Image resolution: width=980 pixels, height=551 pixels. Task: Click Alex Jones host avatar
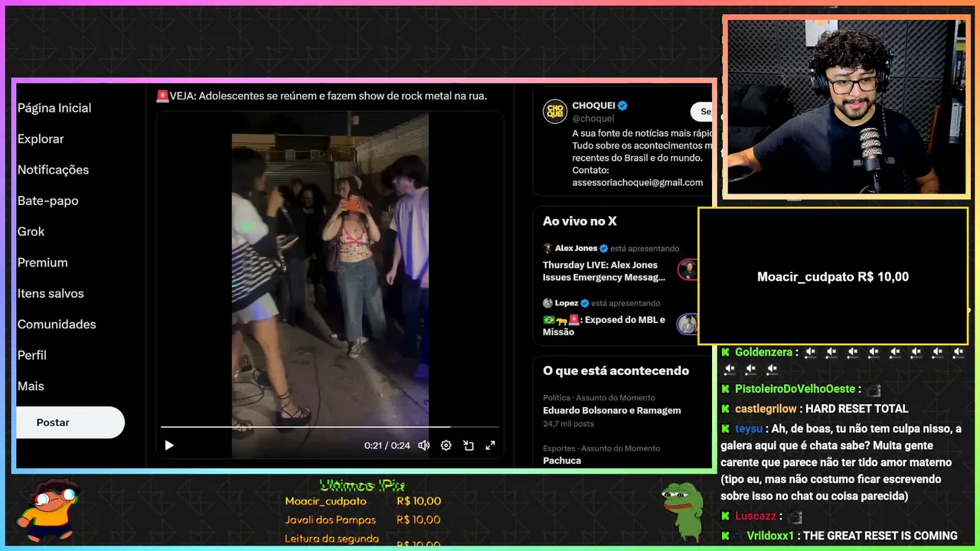click(x=547, y=249)
